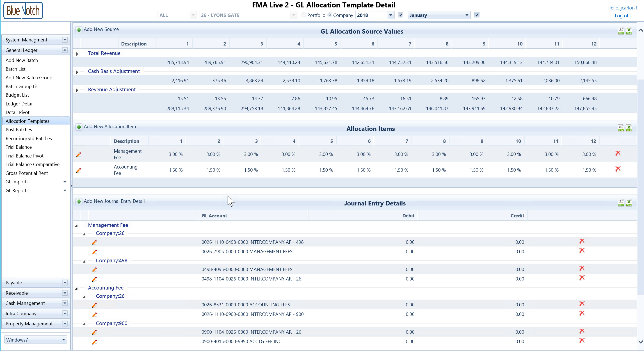Expand the Payable sidebar section

pyautogui.click(x=65, y=283)
